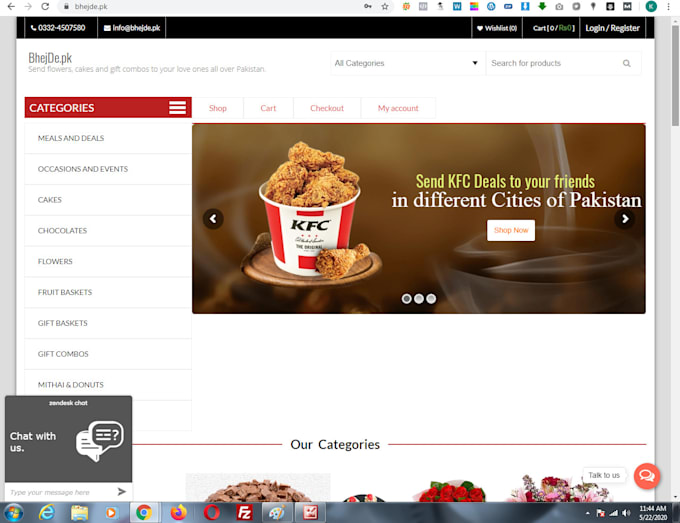Viewport: 680px width, 523px height.
Task: Click the phone number 0332-4507580
Action: click(x=58, y=28)
